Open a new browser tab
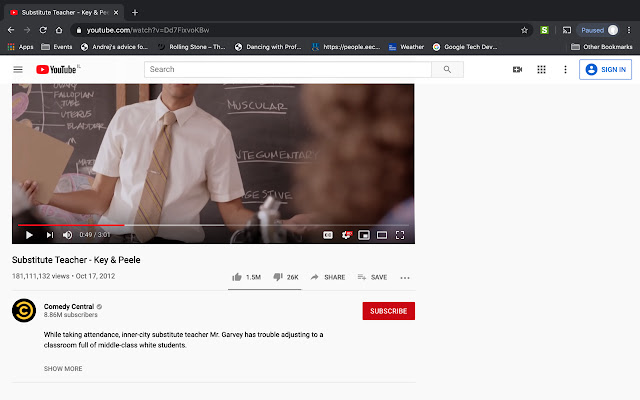This screenshot has height=400, width=640. (135, 13)
